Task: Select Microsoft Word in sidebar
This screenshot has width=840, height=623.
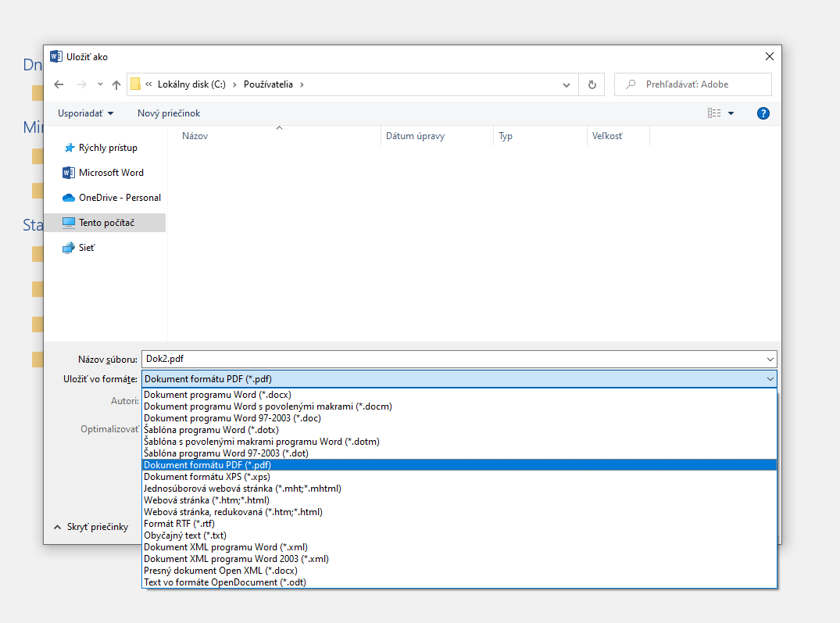Action: tap(106, 173)
